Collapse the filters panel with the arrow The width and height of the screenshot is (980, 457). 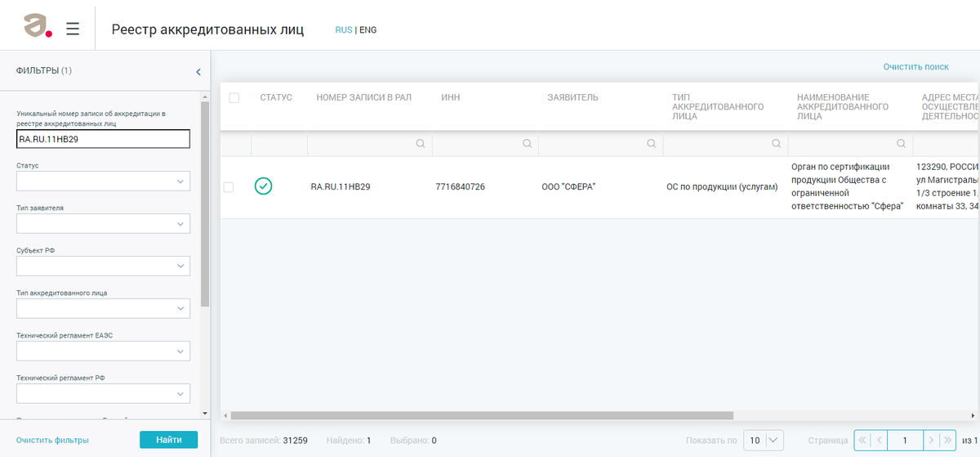[198, 72]
